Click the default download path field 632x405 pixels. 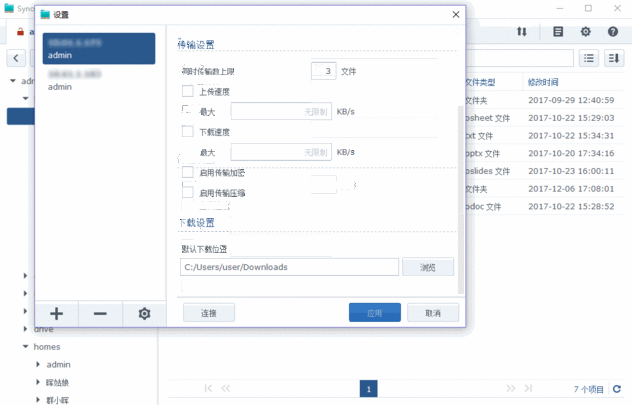coord(289,267)
